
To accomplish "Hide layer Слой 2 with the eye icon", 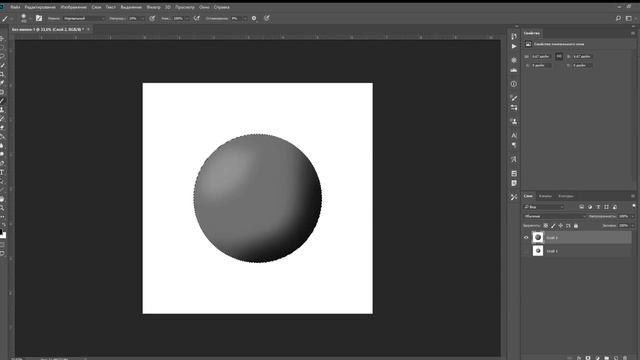I will (x=526, y=238).
